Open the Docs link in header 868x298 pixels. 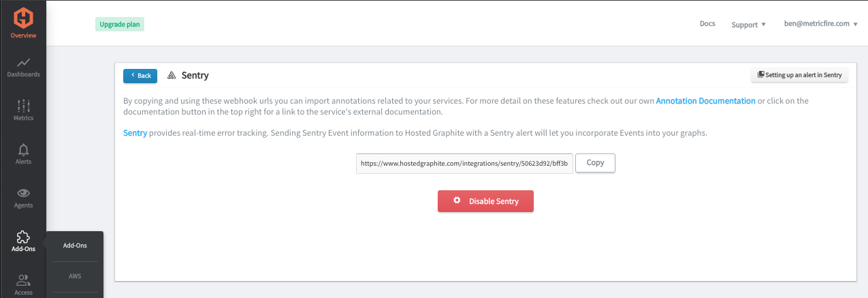click(707, 24)
